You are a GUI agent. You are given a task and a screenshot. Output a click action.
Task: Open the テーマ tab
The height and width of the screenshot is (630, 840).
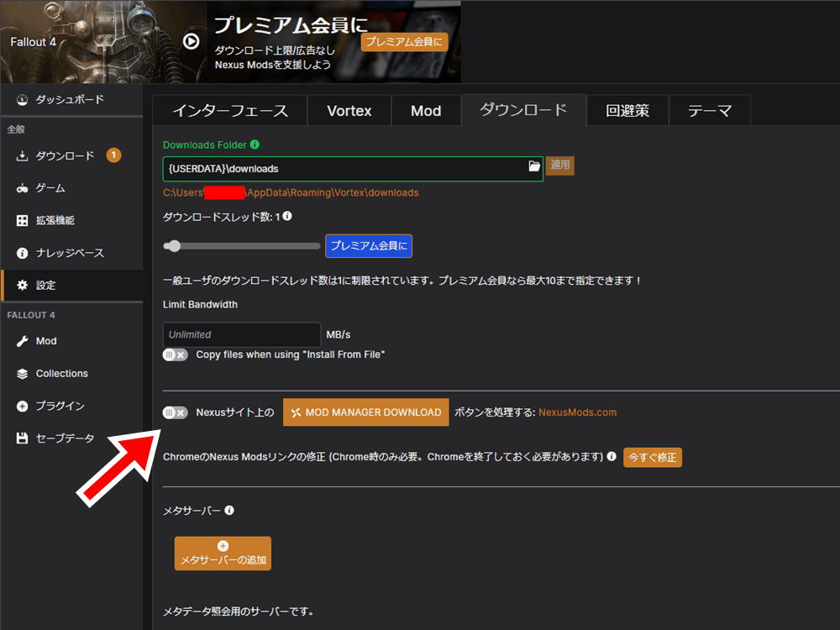click(709, 110)
